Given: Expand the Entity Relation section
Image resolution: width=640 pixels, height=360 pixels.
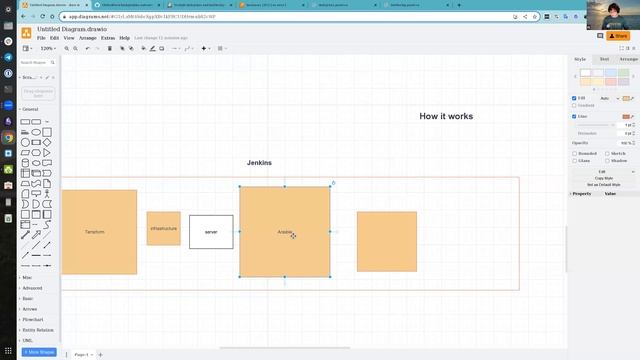Looking at the screenshot, I should 37,330.
